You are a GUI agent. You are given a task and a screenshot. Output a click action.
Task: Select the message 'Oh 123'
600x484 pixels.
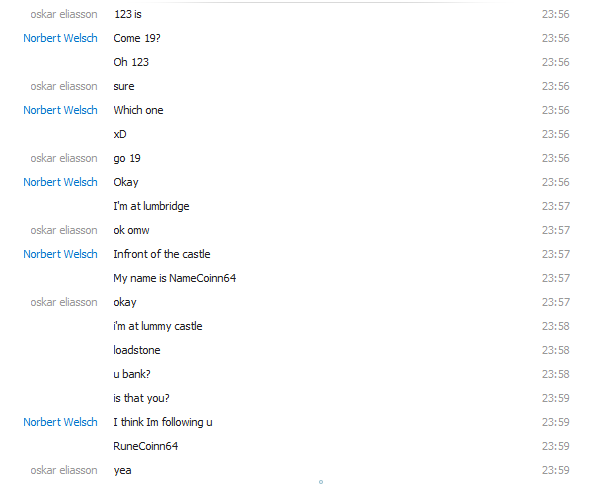point(131,62)
